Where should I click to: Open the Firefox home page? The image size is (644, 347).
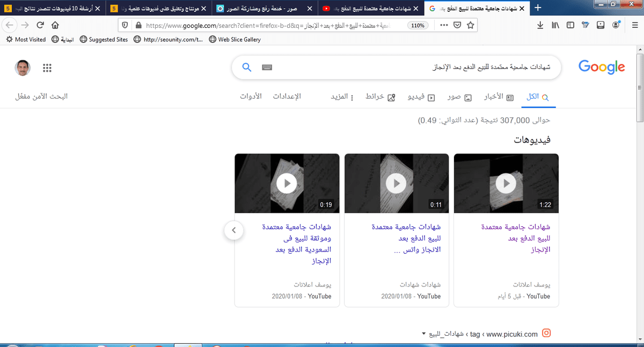[55, 25]
